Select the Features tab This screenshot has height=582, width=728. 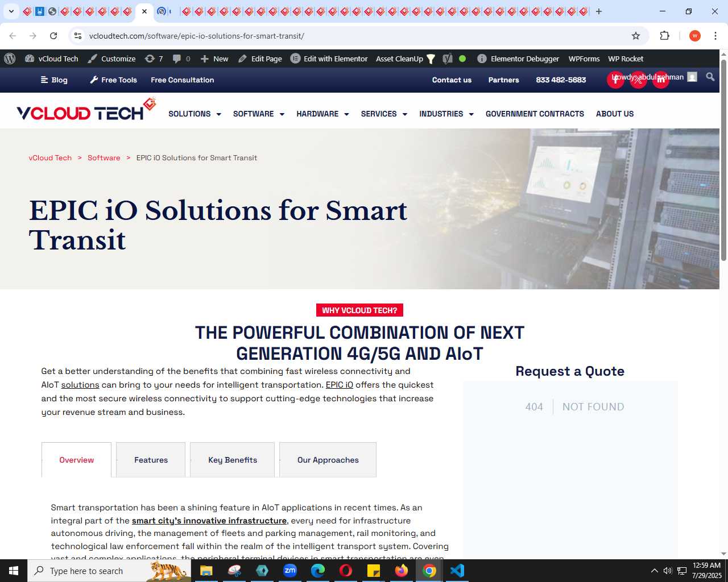pyautogui.click(x=151, y=460)
